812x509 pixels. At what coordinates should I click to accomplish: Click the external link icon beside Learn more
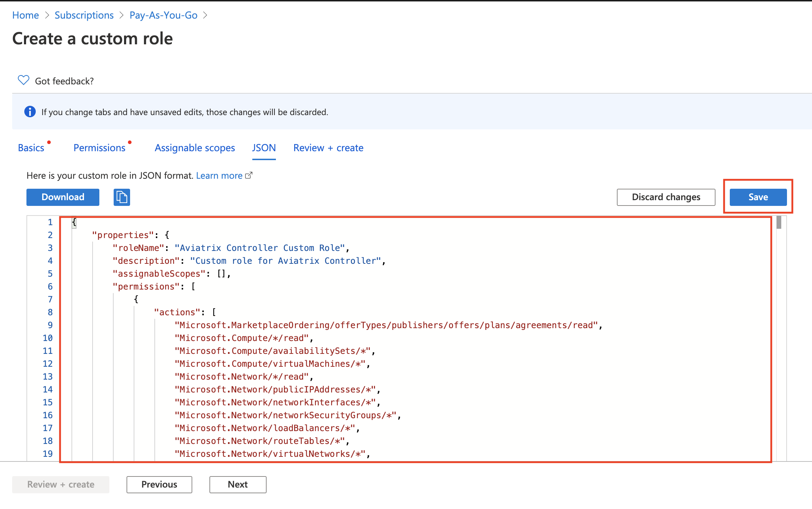(x=249, y=175)
